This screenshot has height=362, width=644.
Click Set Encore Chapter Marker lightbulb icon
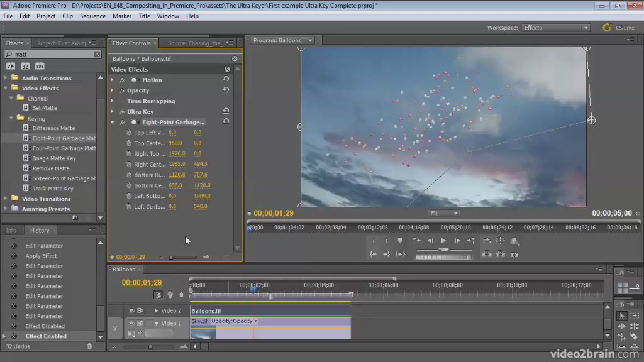coord(170,295)
